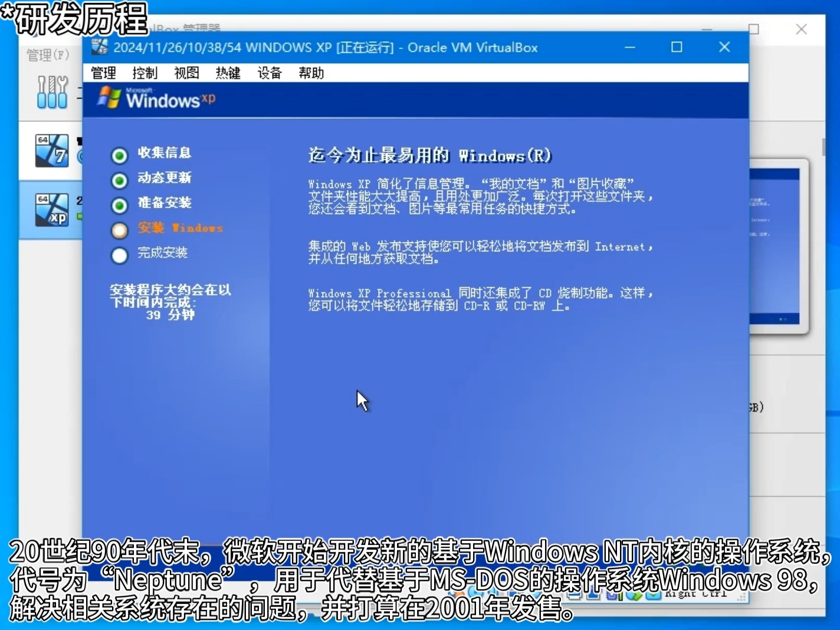This screenshot has height=630, width=840.
Task: Click the 完成安装 step indicator
Action: click(120, 255)
